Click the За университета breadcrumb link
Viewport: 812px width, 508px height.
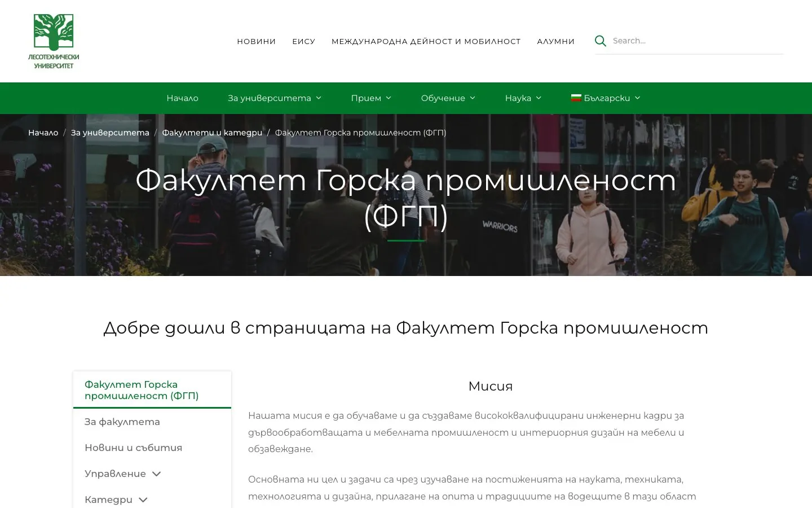[110, 133]
